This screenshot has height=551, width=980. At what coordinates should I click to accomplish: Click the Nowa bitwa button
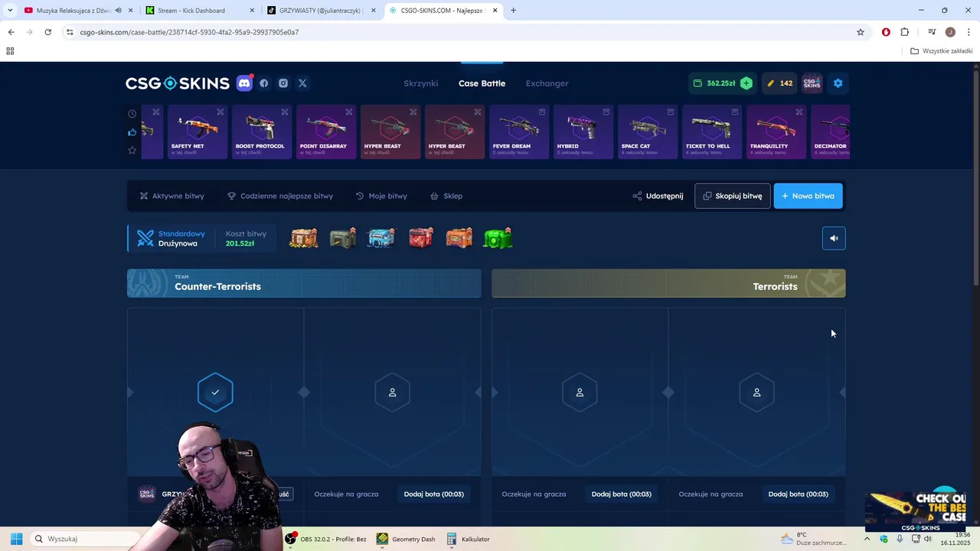click(808, 196)
